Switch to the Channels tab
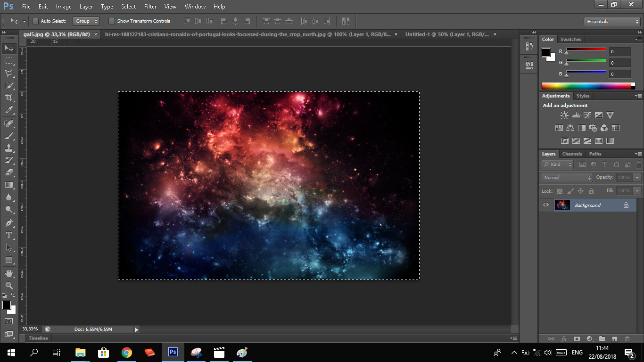 point(572,154)
